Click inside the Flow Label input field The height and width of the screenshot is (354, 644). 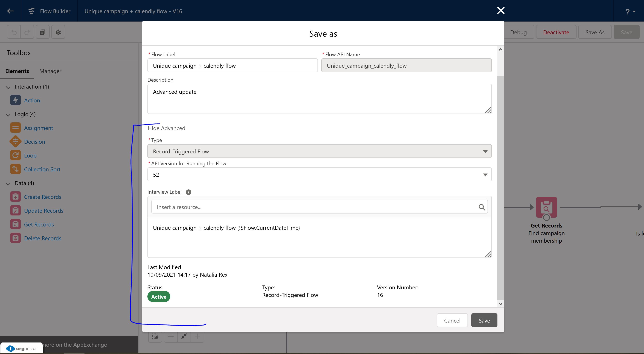point(232,65)
